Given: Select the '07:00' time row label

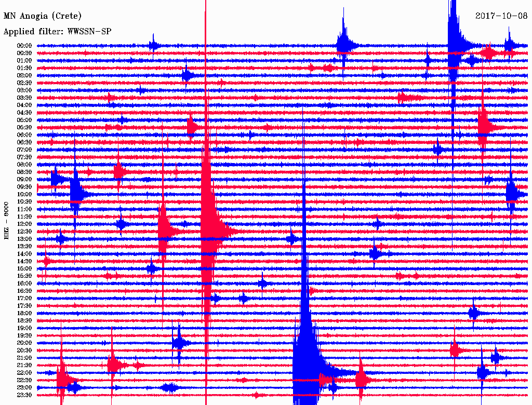Looking at the screenshot, I should (24, 150).
